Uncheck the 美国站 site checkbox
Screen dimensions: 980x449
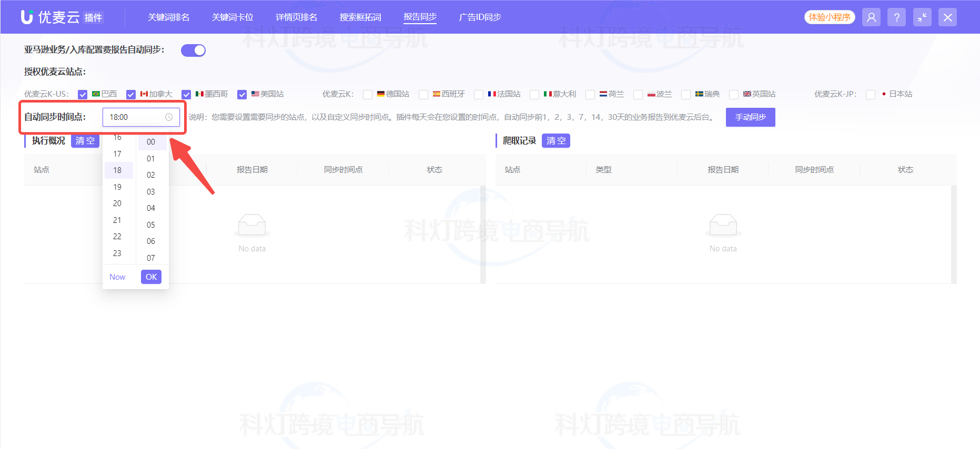coord(242,95)
